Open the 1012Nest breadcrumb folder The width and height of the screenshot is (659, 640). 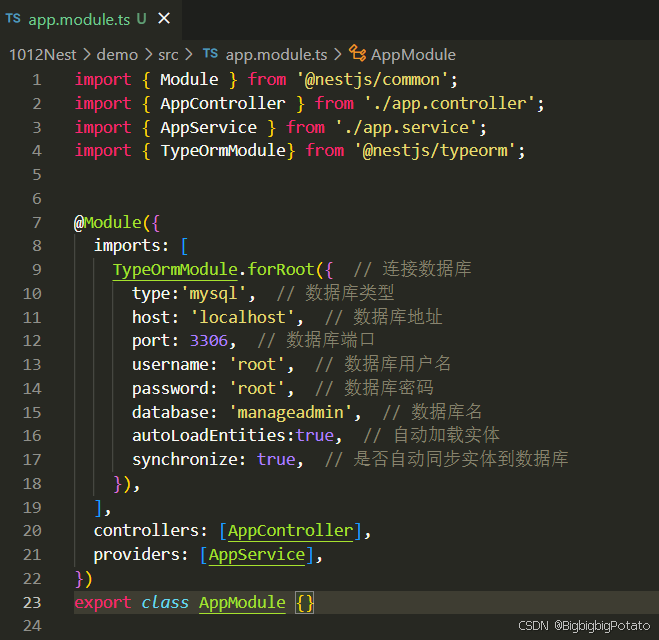[x=42, y=55]
